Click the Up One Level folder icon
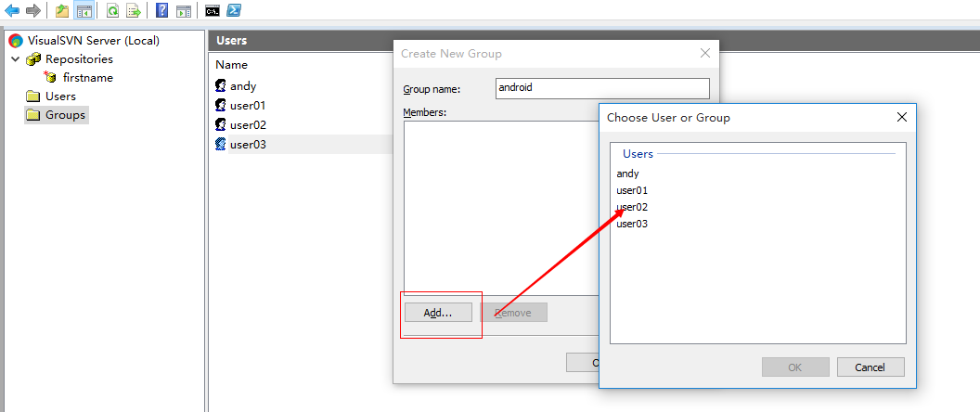The width and height of the screenshot is (980, 412). (62, 10)
